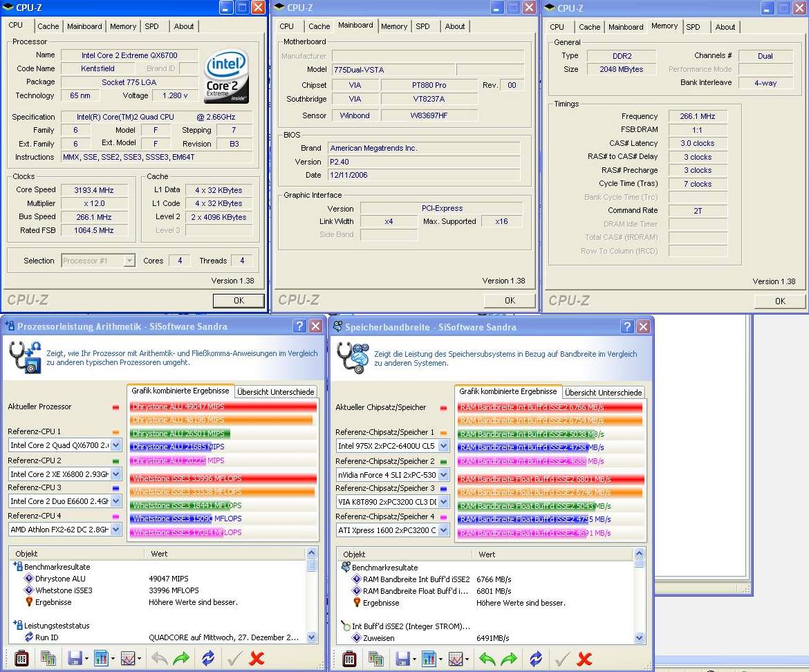The image size is (809, 672).
Task: Open the Memory tab in the Mainboard CPU-Z window
Action: pos(394,26)
